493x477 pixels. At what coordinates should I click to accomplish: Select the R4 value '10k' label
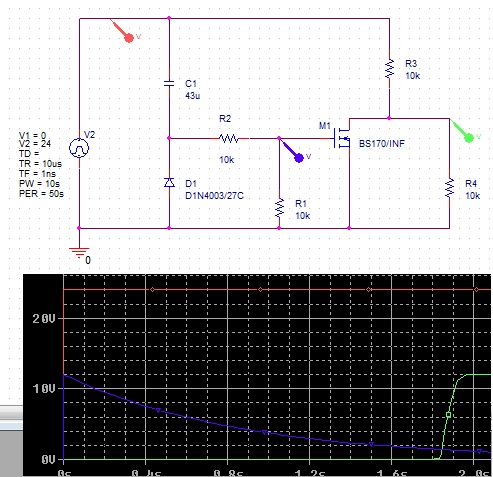click(x=473, y=196)
